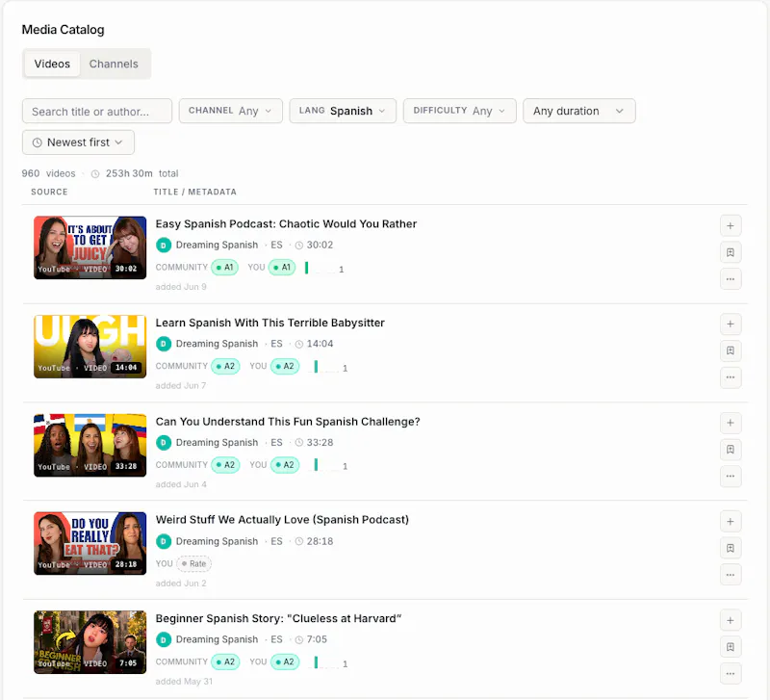Click community A2 badge on 'Clueless at Harvard'

tap(225, 662)
